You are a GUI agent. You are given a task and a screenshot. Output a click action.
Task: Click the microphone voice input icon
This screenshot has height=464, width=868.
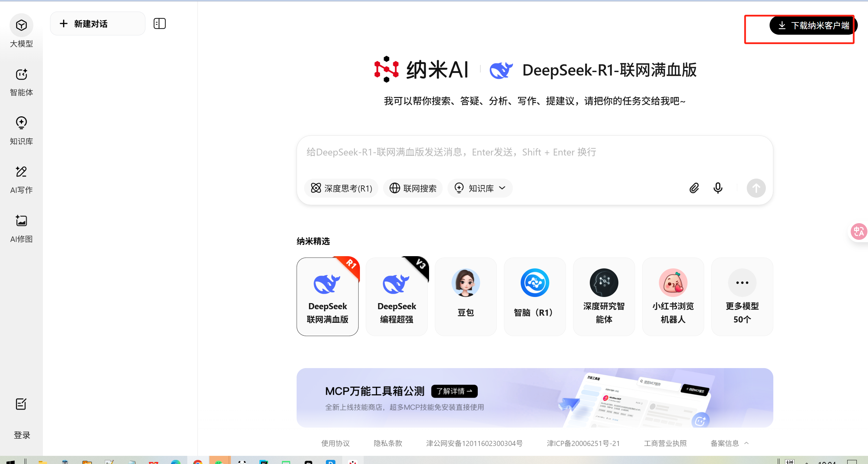coord(717,188)
